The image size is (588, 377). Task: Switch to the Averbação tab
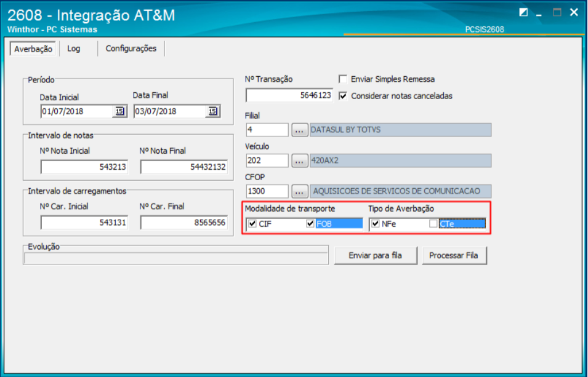click(x=33, y=49)
